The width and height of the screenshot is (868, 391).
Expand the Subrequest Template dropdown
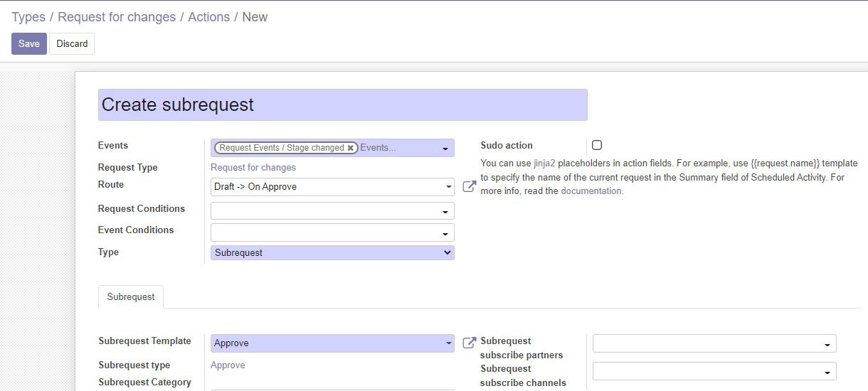[x=332, y=343]
